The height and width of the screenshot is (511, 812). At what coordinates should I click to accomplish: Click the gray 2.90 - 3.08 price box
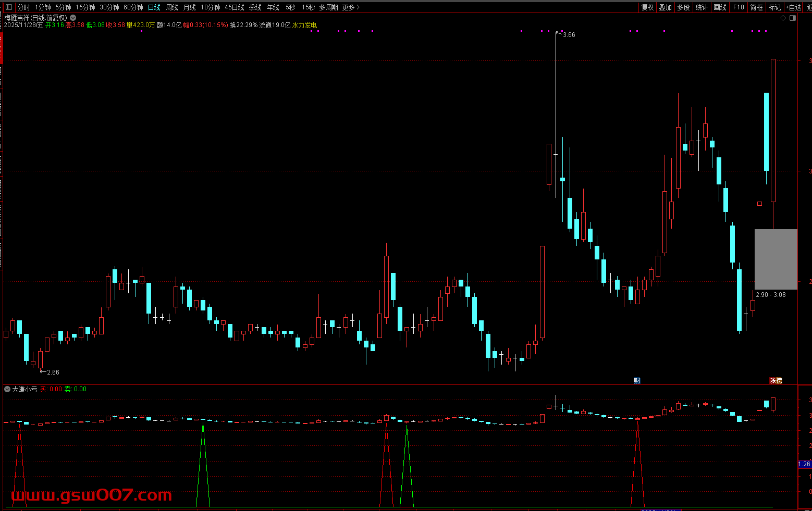tap(776, 259)
